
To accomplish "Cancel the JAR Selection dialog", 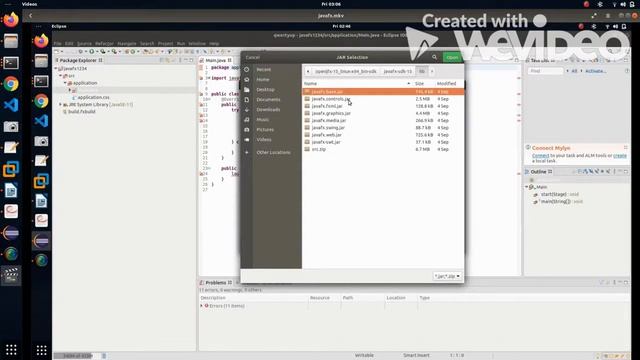I will [253, 57].
